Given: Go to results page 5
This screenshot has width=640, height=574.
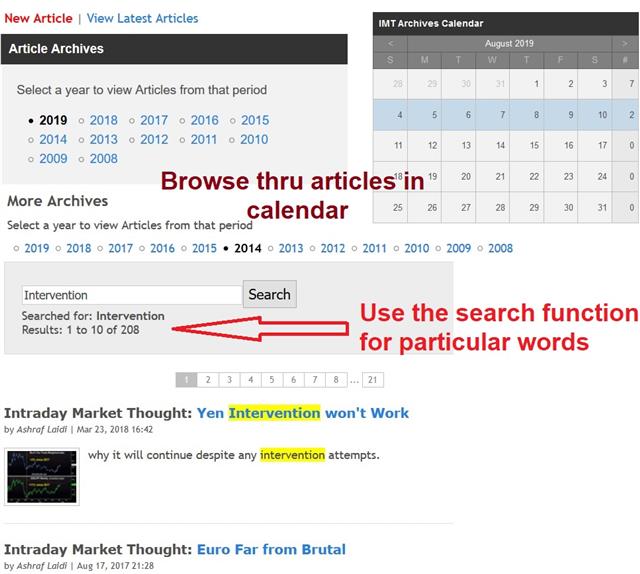Looking at the screenshot, I should click(x=272, y=380).
